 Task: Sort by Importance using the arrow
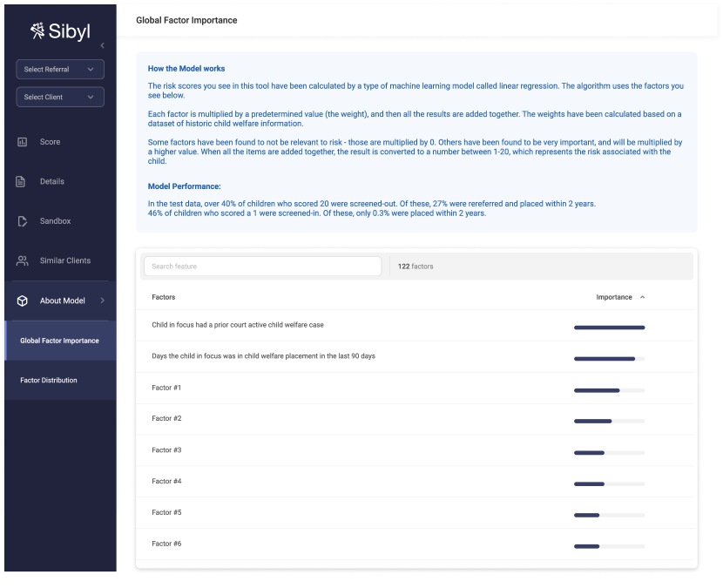pyautogui.click(x=643, y=297)
